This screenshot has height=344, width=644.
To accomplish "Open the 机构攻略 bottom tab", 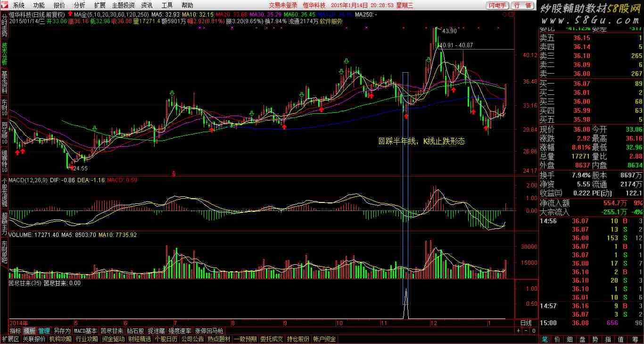I will (x=60, y=339).
